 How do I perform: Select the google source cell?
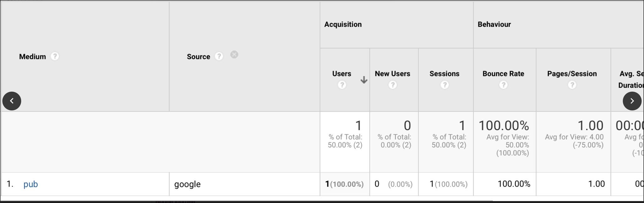pyautogui.click(x=187, y=184)
